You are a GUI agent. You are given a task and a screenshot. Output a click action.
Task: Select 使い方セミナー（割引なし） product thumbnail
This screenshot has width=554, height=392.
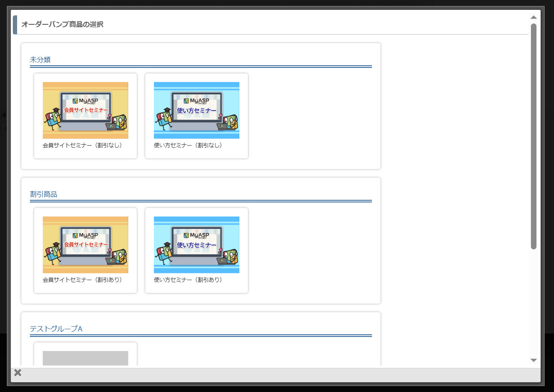coord(197,110)
